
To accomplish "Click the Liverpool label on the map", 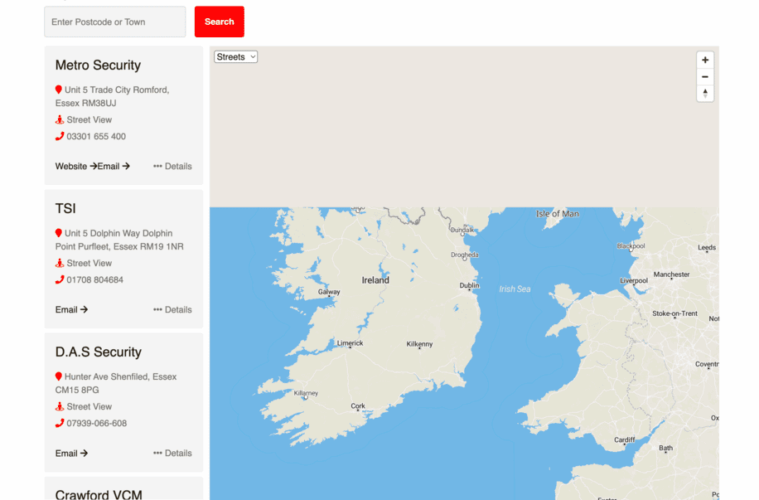I will (x=634, y=280).
